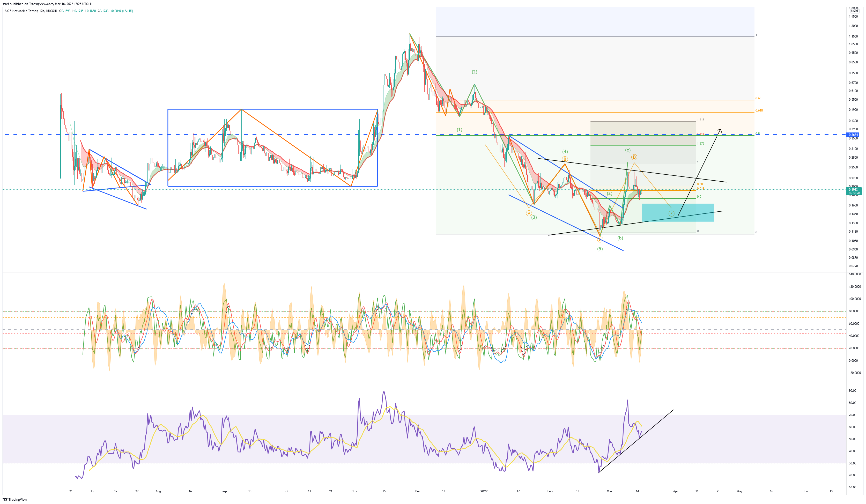Select the circled green E label

point(671,213)
